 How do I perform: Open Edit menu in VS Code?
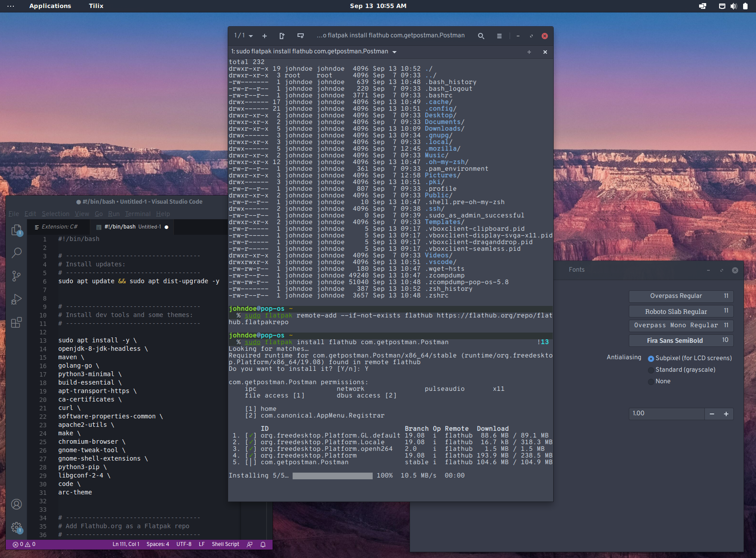(30, 214)
